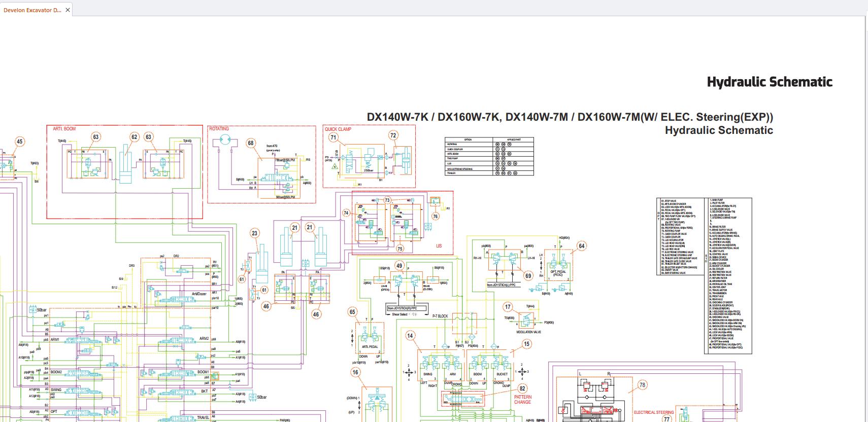Click the 'from JOYSTICK(L) PPC' label
Viewport: 868px width, 422px height.
pyautogui.click(x=501, y=285)
